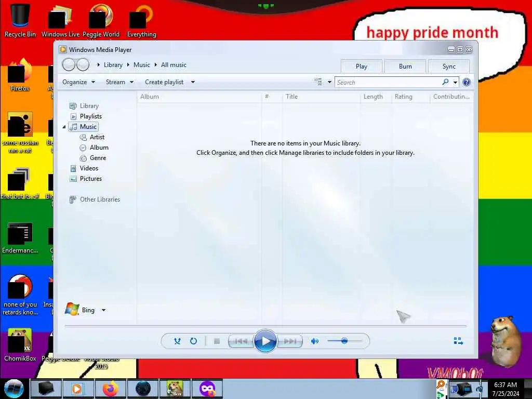Click the search magnifier icon
Image resolution: width=532 pixels, height=399 pixels.
click(x=445, y=82)
